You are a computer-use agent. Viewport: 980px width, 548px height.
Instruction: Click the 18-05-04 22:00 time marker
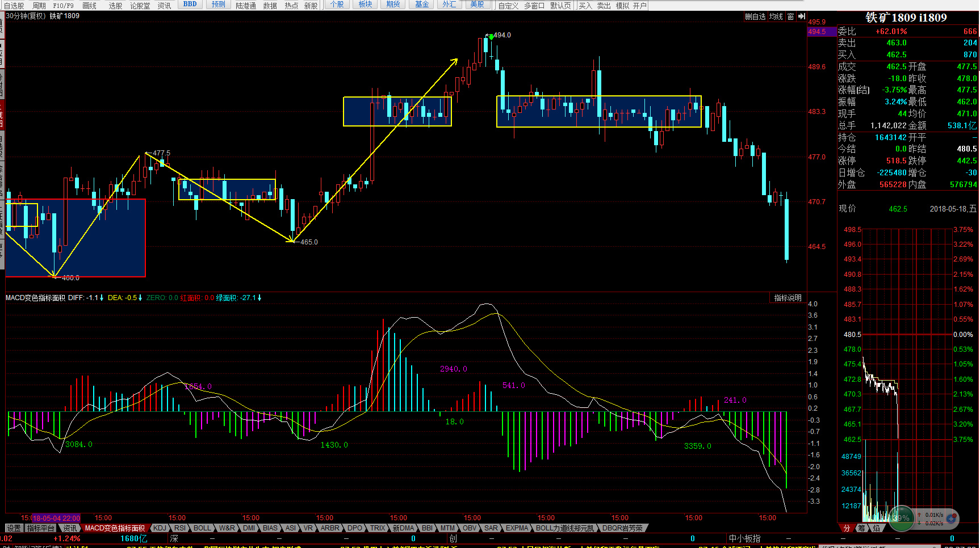(56, 518)
